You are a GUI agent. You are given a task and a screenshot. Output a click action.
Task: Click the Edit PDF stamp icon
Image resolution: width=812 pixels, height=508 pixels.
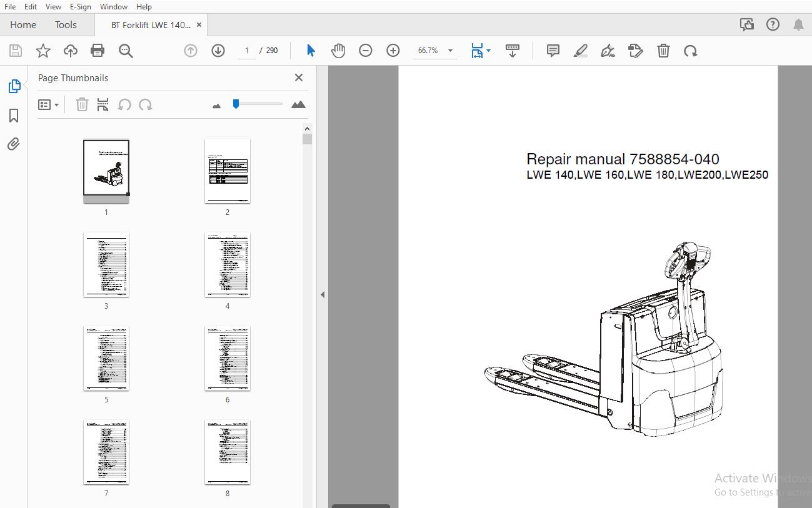636,51
